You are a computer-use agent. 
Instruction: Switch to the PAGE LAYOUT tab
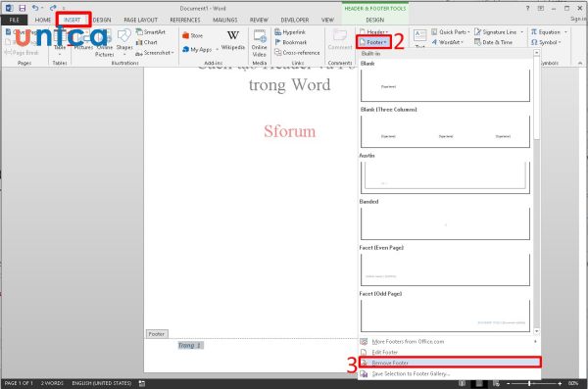(x=140, y=20)
